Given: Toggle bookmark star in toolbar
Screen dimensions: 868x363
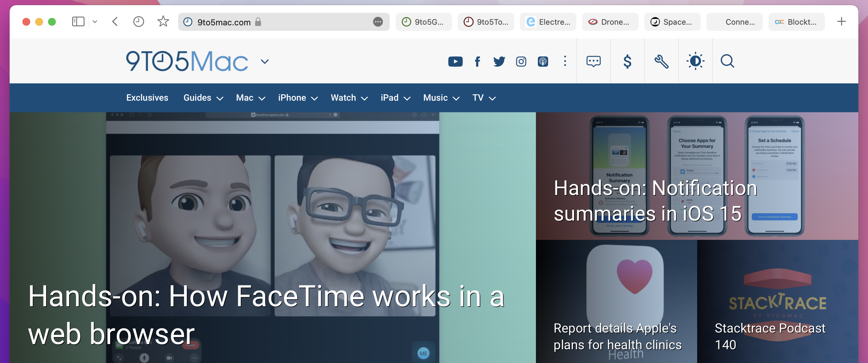Looking at the screenshot, I should click(163, 22).
